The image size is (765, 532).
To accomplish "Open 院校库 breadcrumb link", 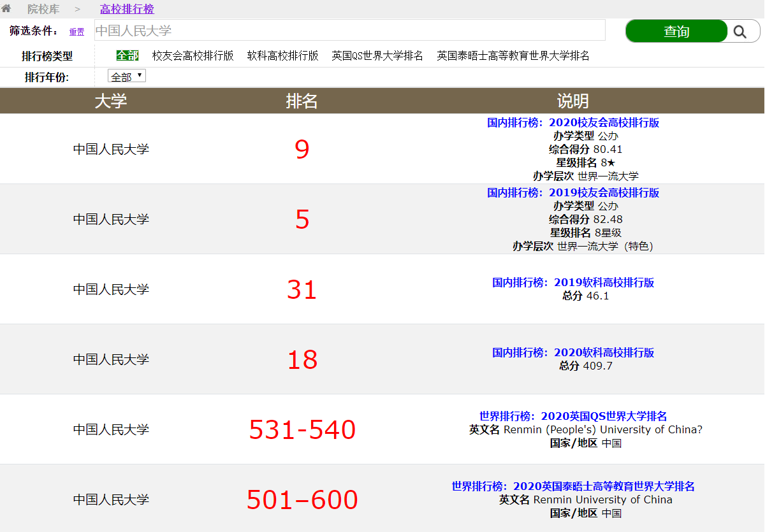I will (x=43, y=9).
